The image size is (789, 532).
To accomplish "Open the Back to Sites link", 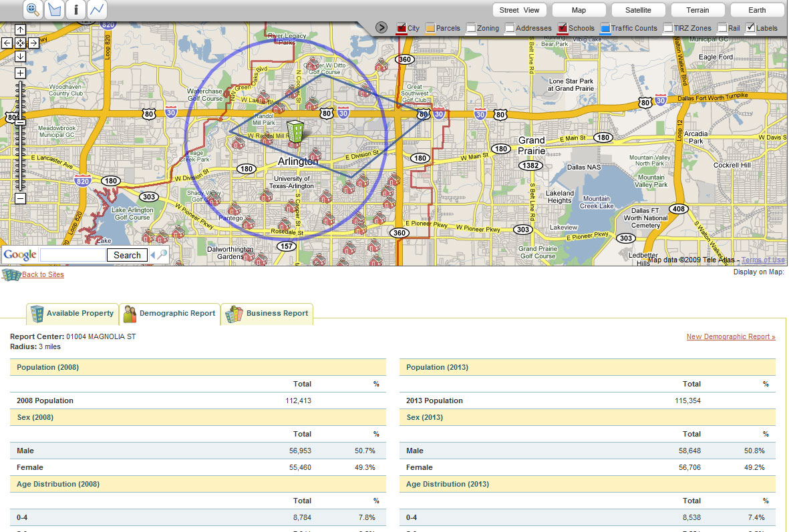I will point(43,274).
